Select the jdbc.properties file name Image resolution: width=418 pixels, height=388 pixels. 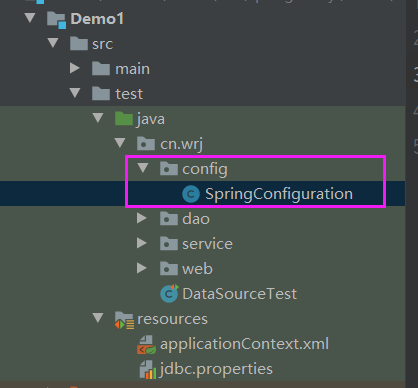click(216, 370)
